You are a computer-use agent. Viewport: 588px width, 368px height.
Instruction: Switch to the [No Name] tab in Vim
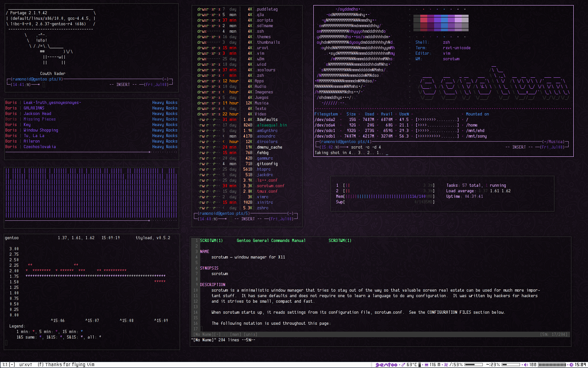pyautogui.click(x=204, y=334)
